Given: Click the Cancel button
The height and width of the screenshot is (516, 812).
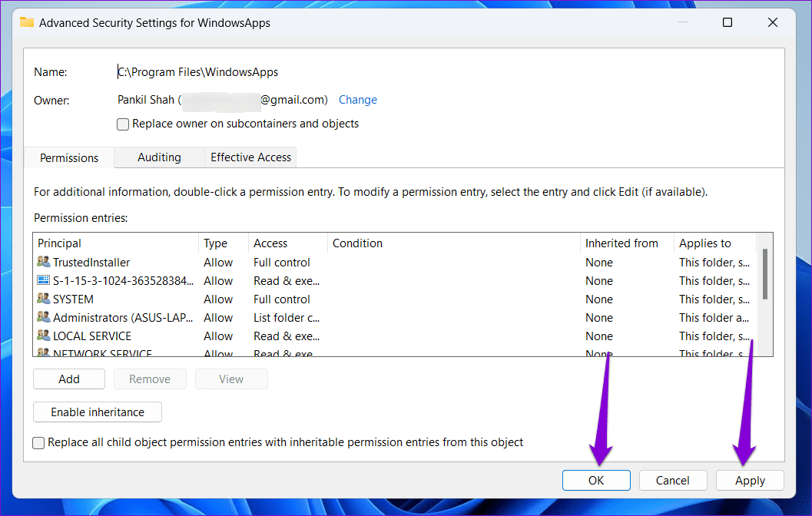Looking at the screenshot, I should click(x=673, y=480).
